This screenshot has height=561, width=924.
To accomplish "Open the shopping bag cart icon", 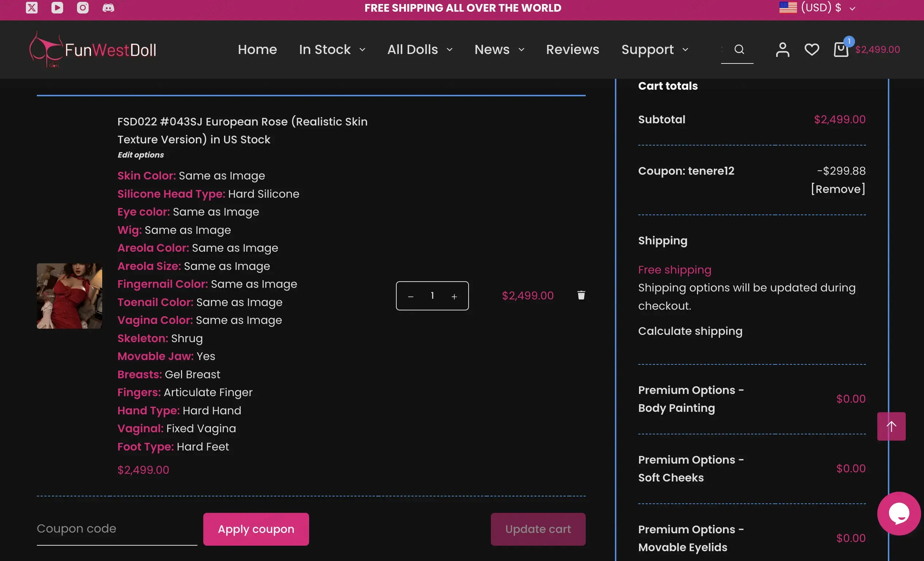I will click(x=840, y=50).
